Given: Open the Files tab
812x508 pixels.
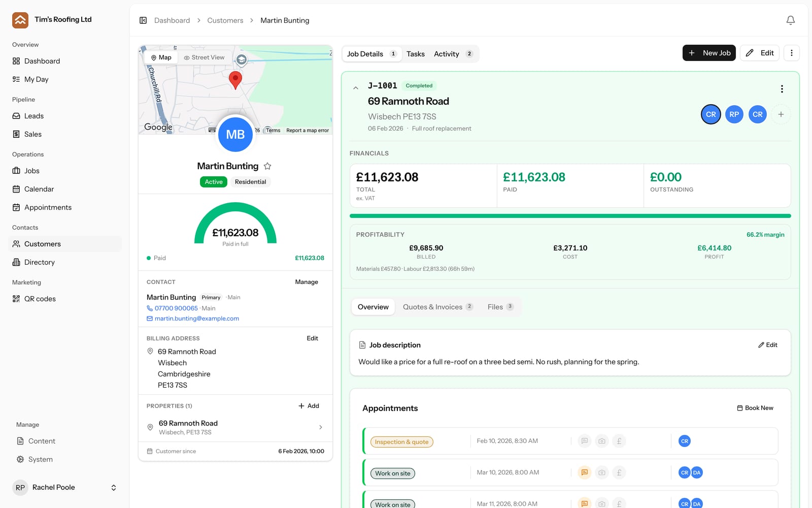Looking at the screenshot, I should click(500, 307).
